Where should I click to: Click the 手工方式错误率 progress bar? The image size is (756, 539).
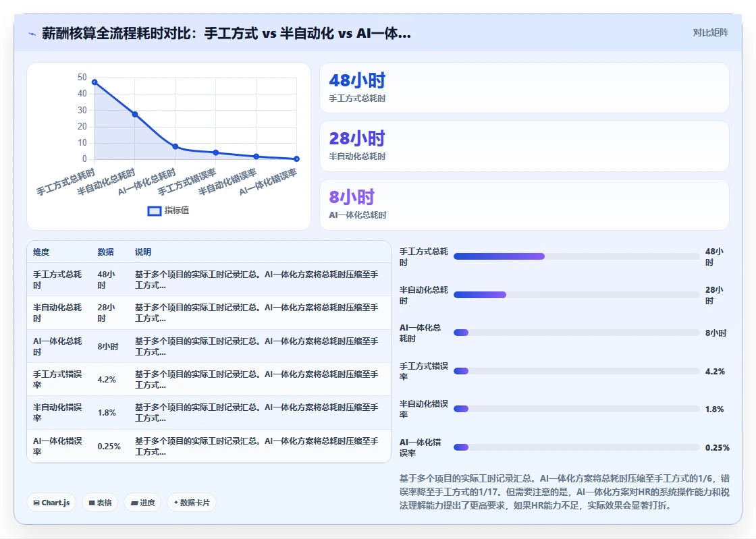[576, 371]
